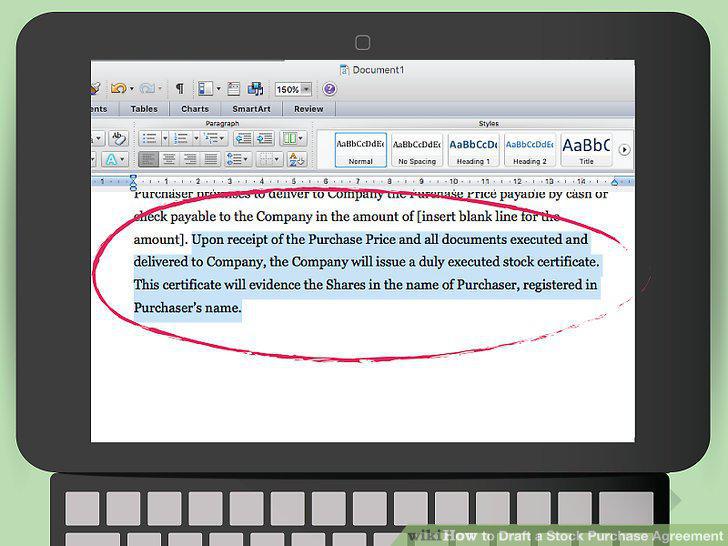Open the Undo history dropdown arrow
This screenshot has width=728, height=546.
(x=132, y=88)
